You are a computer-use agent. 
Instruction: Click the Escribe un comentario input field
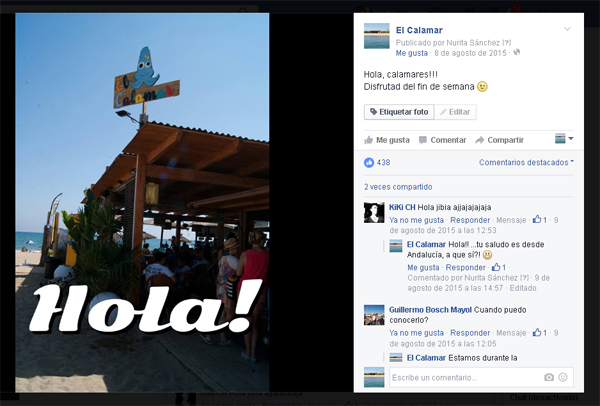(465, 378)
